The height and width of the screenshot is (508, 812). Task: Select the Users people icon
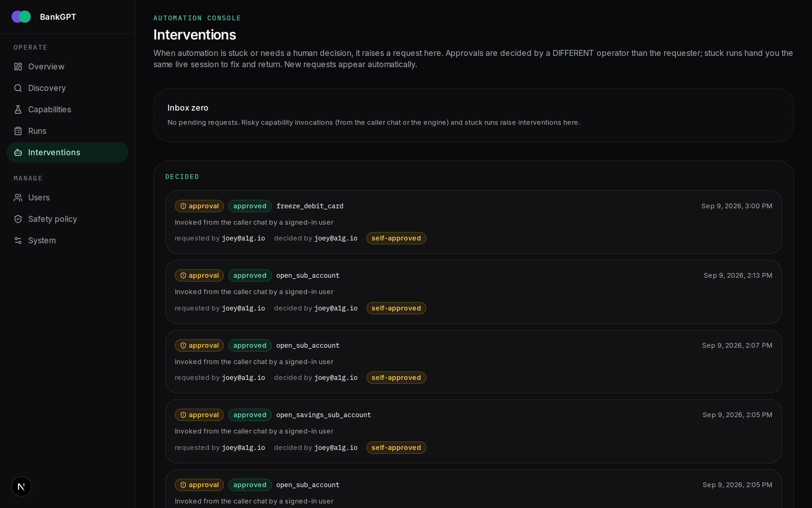coord(18,198)
